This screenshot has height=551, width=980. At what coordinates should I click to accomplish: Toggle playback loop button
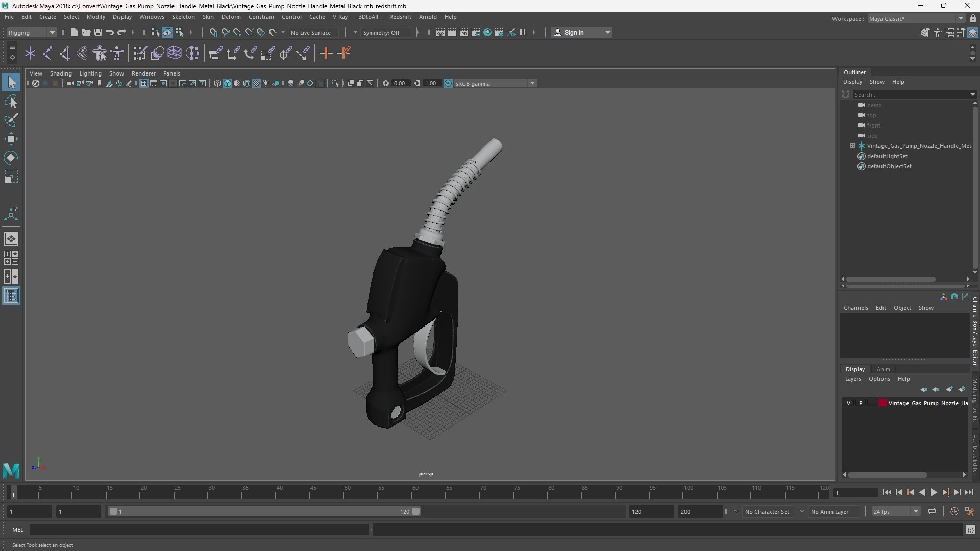pyautogui.click(x=932, y=511)
